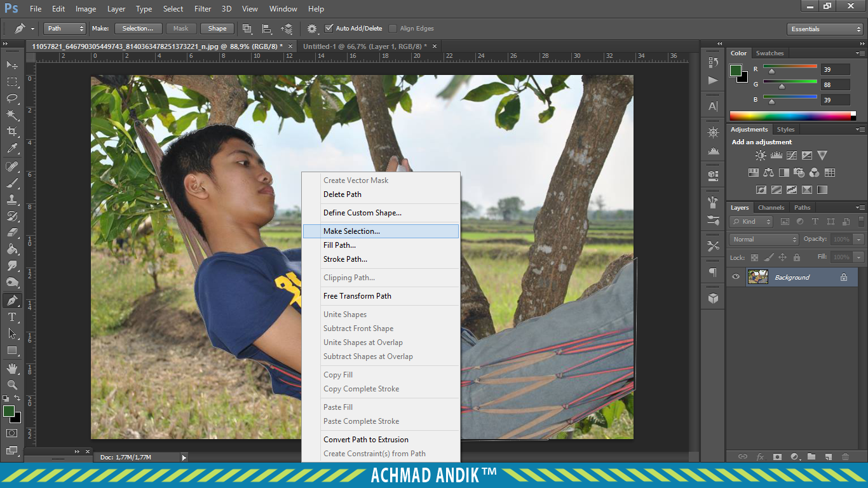This screenshot has width=868, height=488.
Task: Click the Shape button in options bar
Action: (x=217, y=29)
